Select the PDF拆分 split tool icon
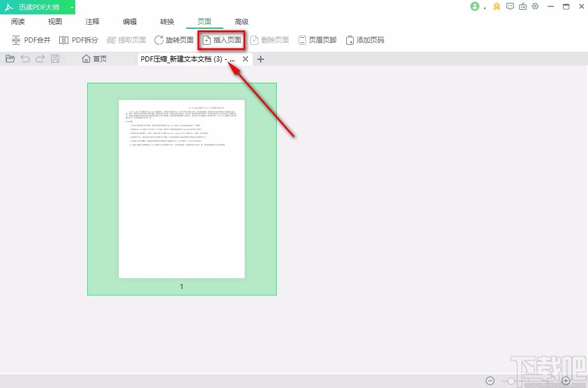 tap(64, 40)
